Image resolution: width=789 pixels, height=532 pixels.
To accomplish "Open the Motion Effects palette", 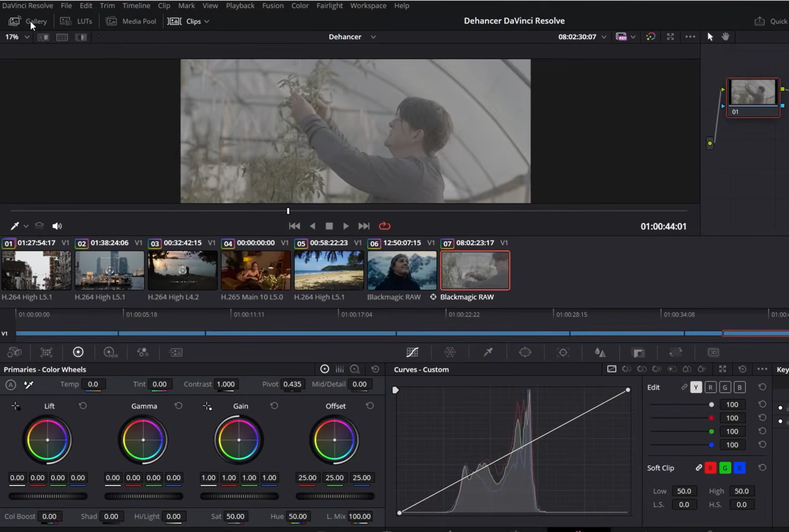I will 176,352.
